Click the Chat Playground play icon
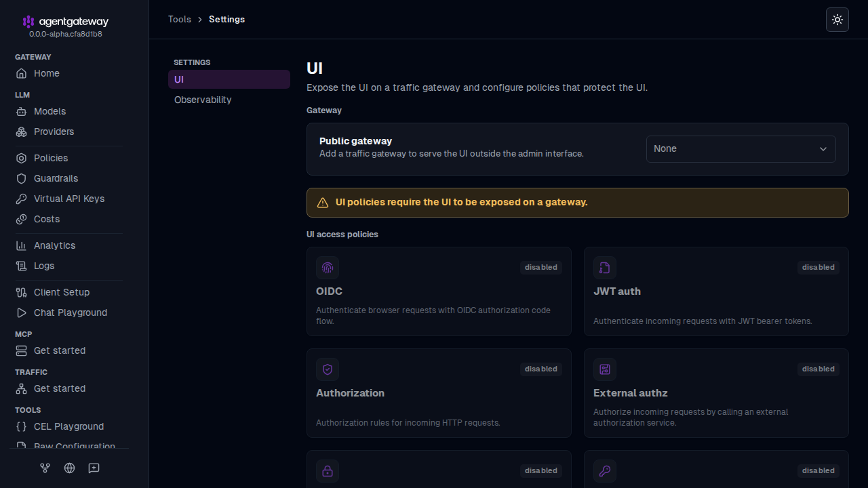The image size is (868, 488). click(x=22, y=312)
